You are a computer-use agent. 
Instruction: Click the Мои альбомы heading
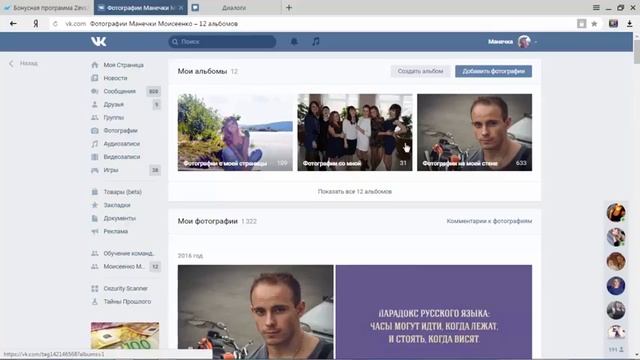click(202, 71)
